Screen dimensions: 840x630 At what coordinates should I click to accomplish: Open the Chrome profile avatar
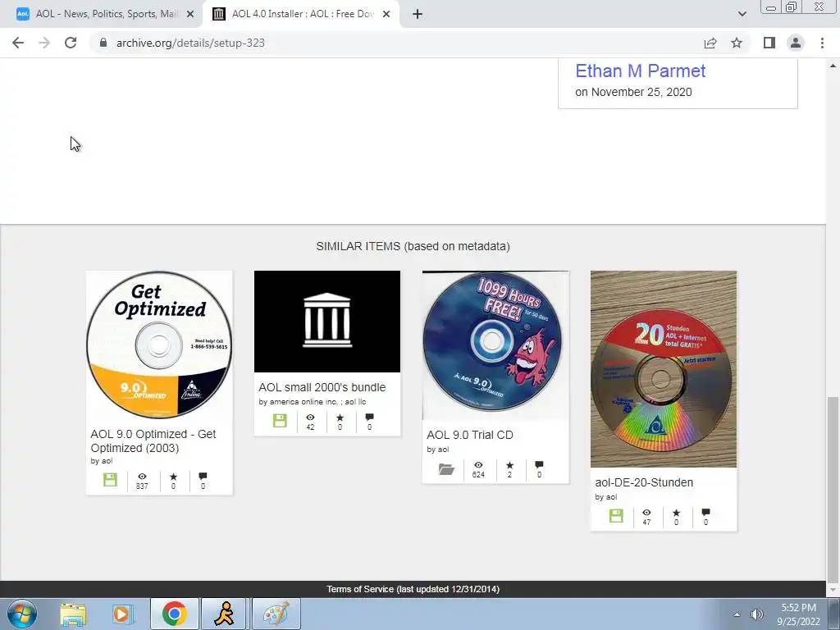(x=796, y=43)
